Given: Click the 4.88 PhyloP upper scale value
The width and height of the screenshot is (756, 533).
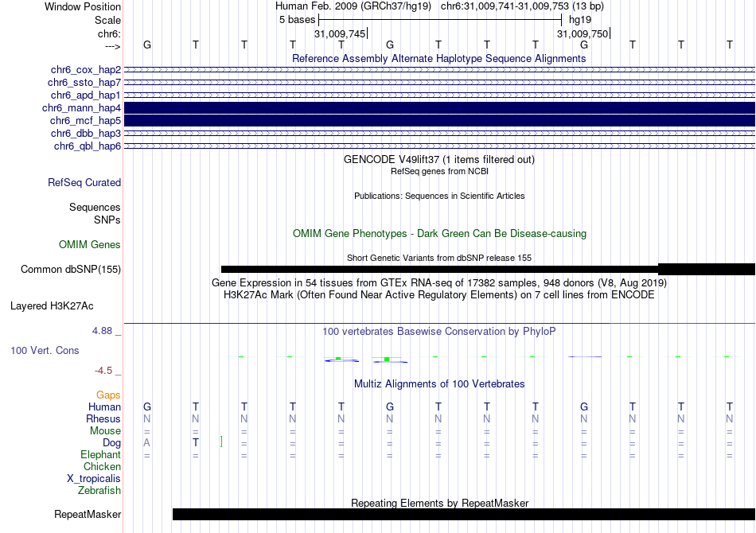Looking at the screenshot, I should [102, 331].
